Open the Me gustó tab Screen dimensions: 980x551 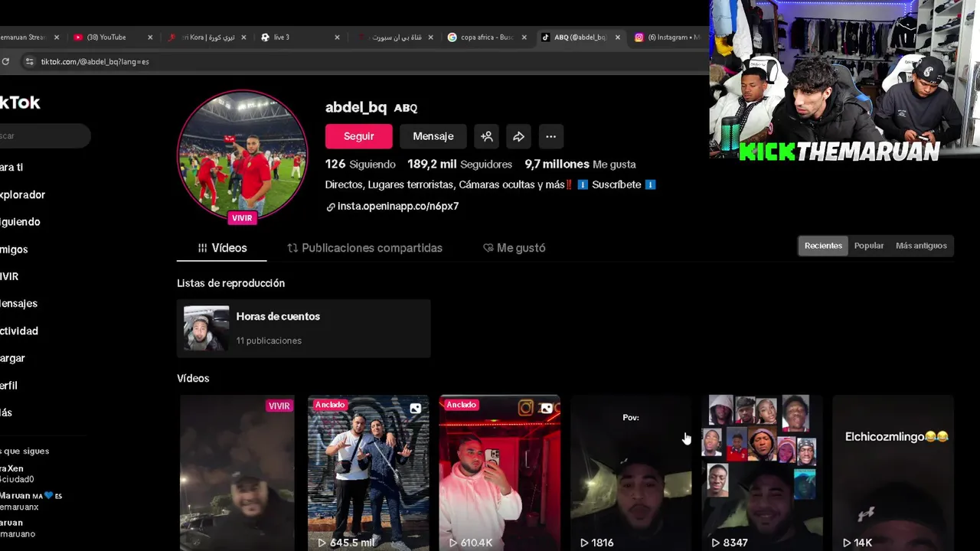tap(514, 248)
